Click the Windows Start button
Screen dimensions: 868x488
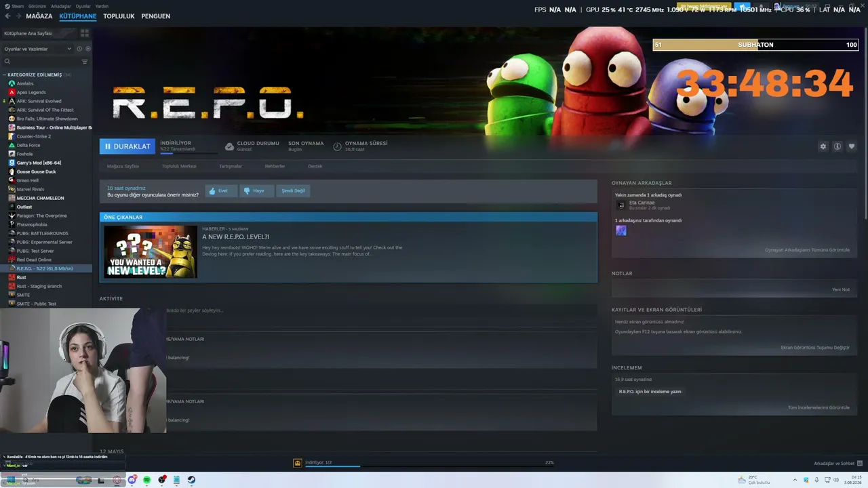click(x=11, y=480)
